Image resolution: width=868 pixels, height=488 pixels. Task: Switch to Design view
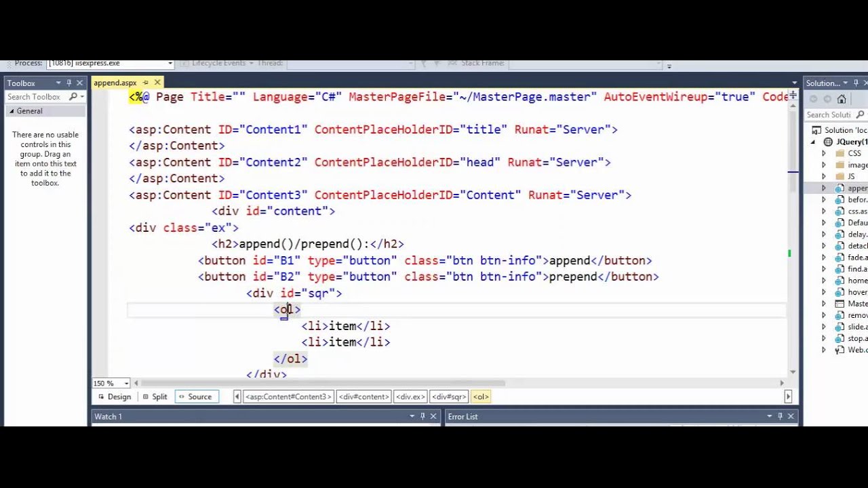click(x=114, y=396)
